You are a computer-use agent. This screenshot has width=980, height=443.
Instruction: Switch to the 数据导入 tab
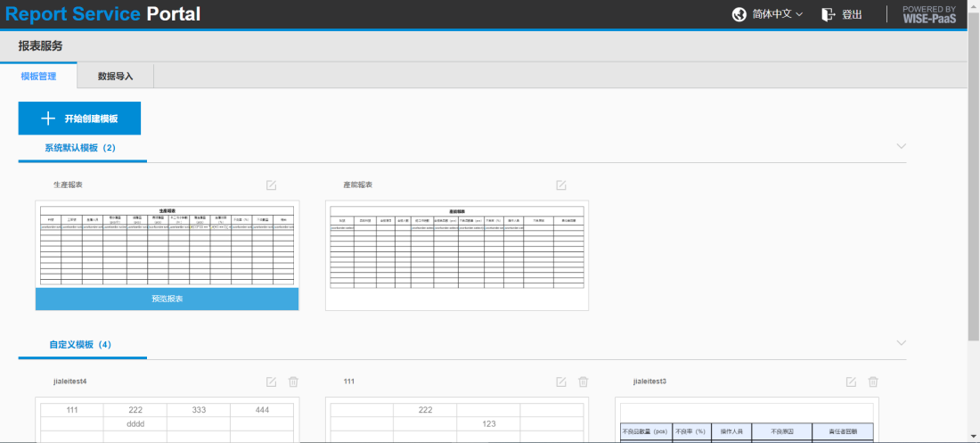pyautogui.click(x=116, y=77)
